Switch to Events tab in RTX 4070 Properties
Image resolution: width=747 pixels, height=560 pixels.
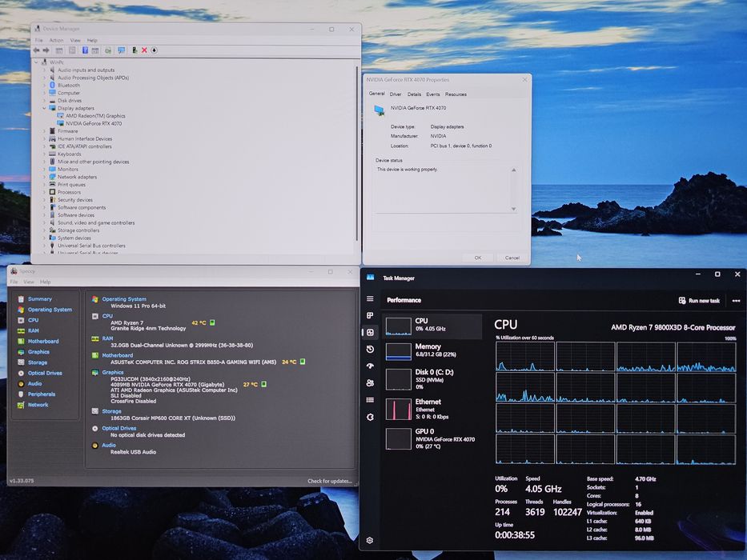(x=433, y=94)
